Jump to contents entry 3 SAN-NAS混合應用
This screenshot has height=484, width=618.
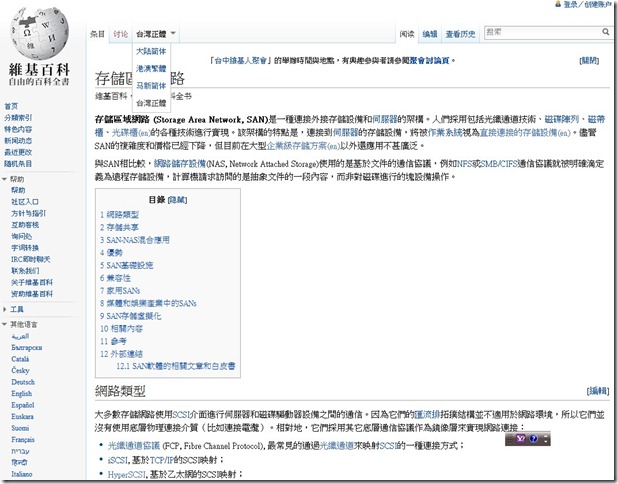134,240
